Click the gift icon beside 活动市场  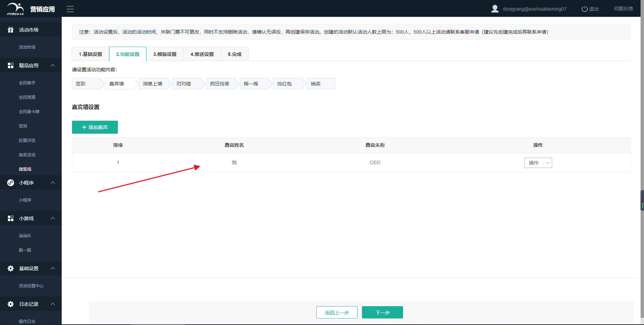pos(11,30)
